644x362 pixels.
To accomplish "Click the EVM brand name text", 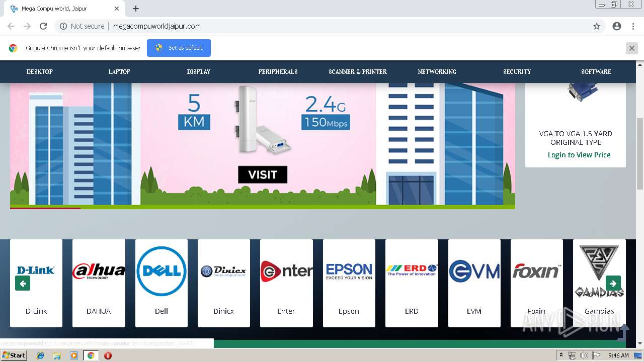I will [x=474, y=311].
